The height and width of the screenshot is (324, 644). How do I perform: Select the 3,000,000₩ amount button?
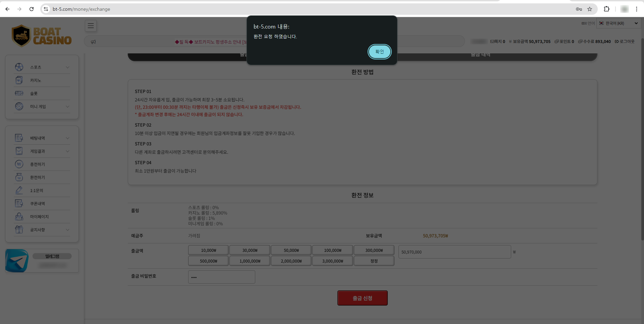(333, 261)
